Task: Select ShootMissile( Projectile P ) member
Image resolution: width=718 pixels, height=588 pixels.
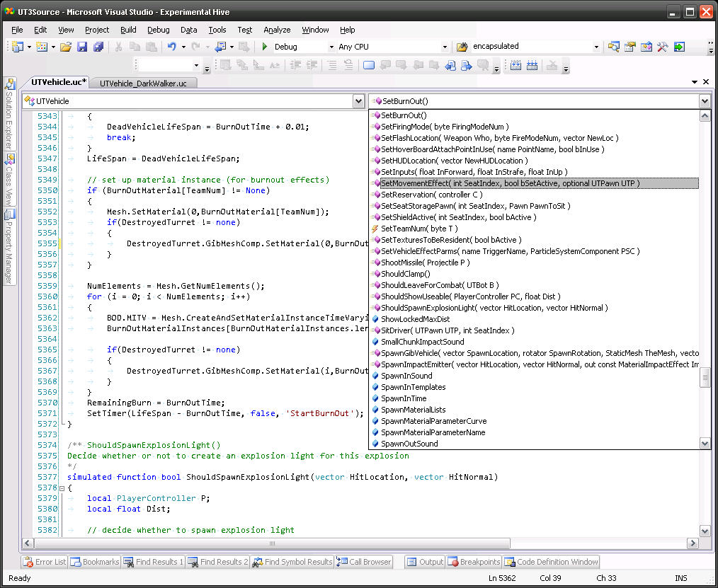Action: [x=535, y=263]
